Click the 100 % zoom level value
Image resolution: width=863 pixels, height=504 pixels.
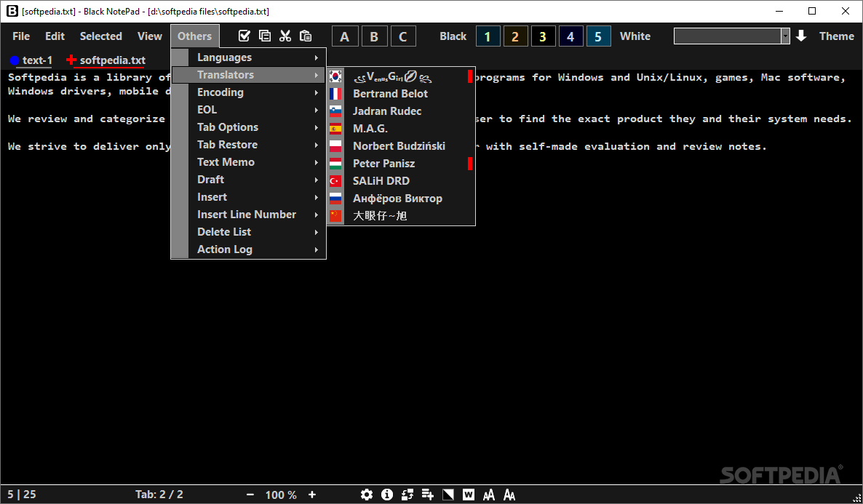click(x=281, y=495)
